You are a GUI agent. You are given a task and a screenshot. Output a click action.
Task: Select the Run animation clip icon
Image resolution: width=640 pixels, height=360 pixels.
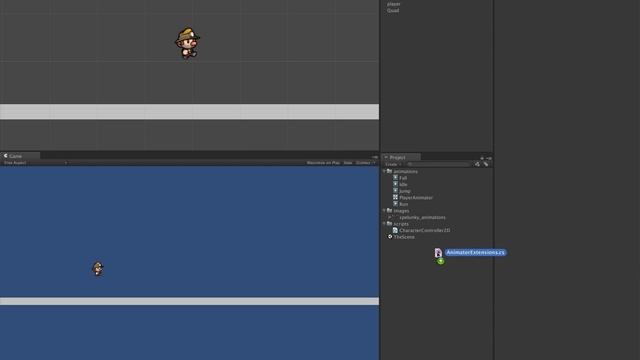(395, 204)
